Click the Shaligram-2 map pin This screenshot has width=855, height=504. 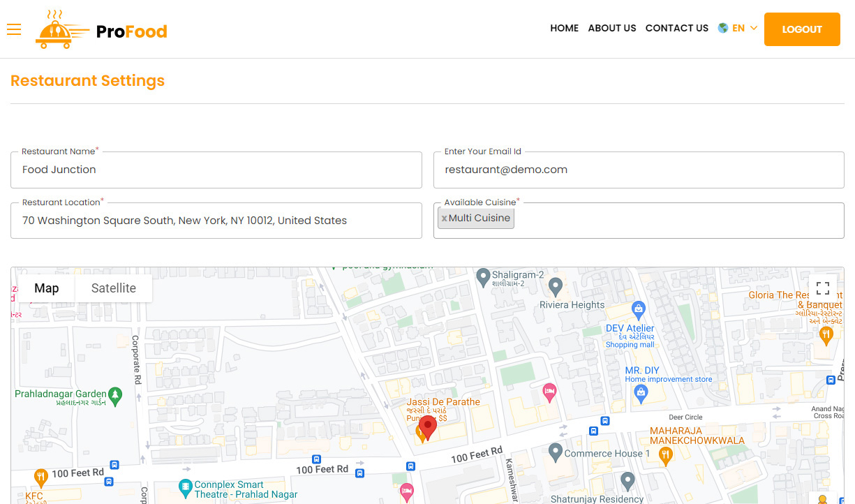pyautogui.click(x=482, y=278)
